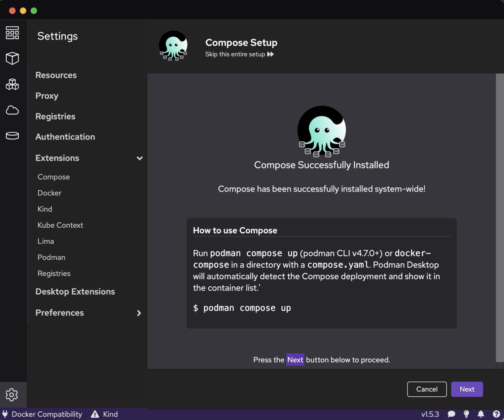The height and width of the screenshot is (420, 504).
Task: Click the Docker Compatibility plug icon
Action: click(x=5, y=414)
